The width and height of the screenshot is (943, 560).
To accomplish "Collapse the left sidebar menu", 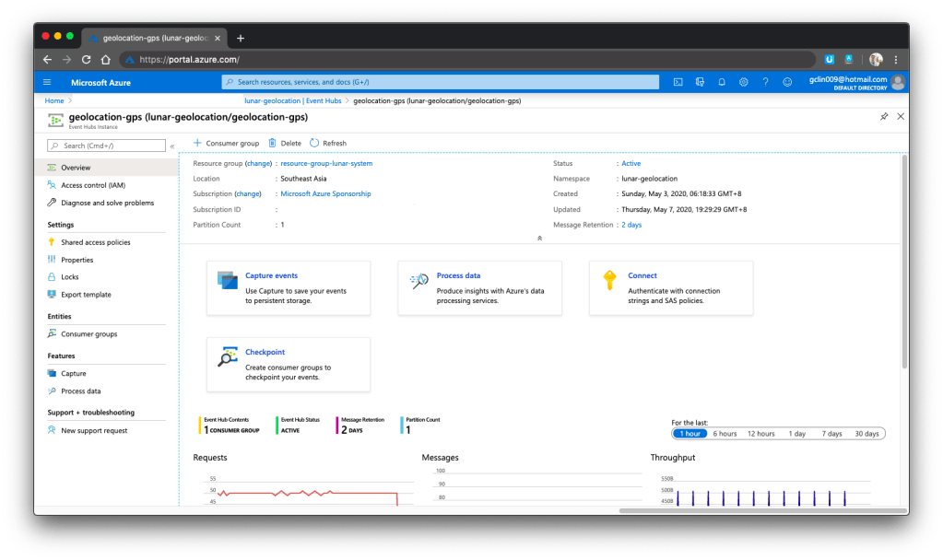I will coord(172,146).
